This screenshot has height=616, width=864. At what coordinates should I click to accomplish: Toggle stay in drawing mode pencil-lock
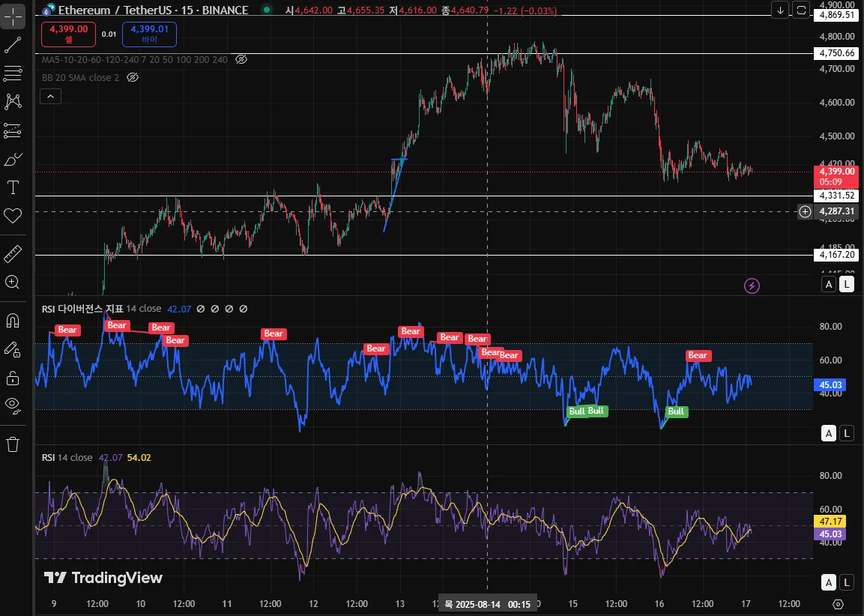(x=13, y=349)
